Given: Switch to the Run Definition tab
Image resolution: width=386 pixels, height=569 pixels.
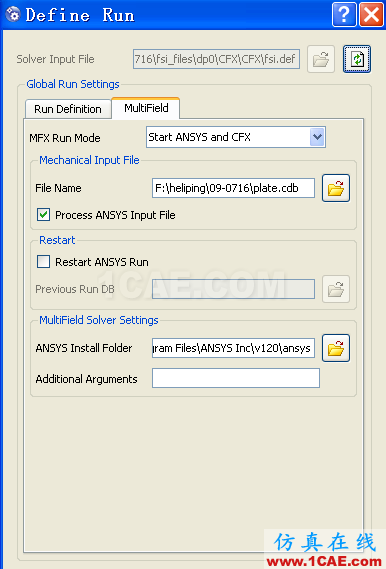Looking at the screenshot, I should tap(68, 109).
